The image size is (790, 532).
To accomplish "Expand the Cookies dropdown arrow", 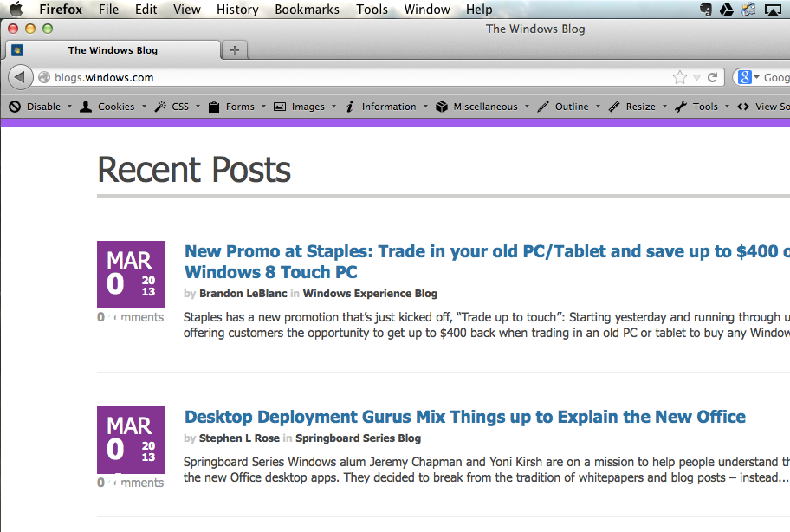I will tap(144, 107).
